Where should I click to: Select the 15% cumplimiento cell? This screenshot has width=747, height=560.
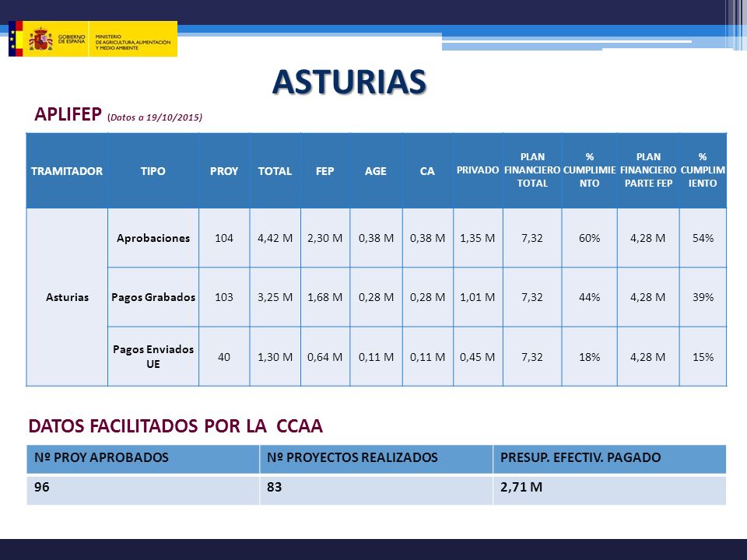[x=703, y=357]
